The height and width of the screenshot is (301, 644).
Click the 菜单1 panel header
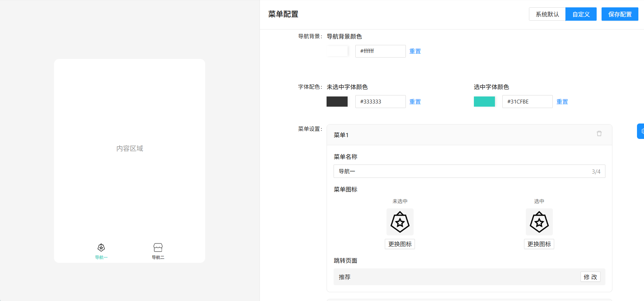click(x=469, y=135)
